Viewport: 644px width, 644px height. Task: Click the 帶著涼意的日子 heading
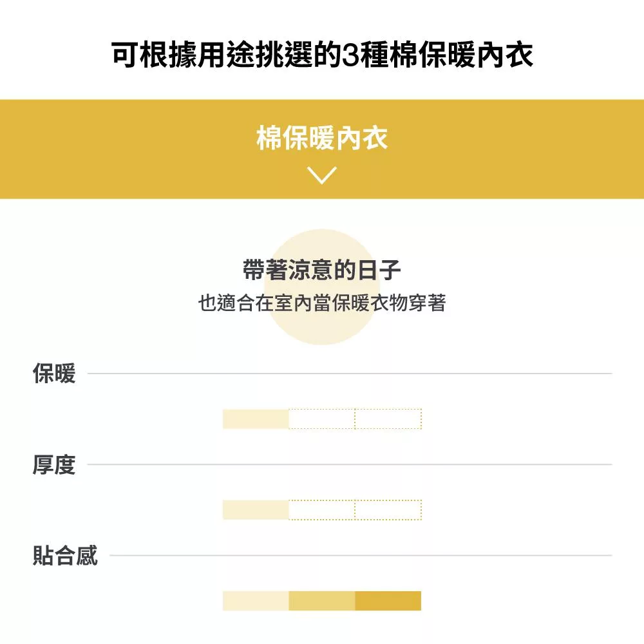tap(322, 270)
